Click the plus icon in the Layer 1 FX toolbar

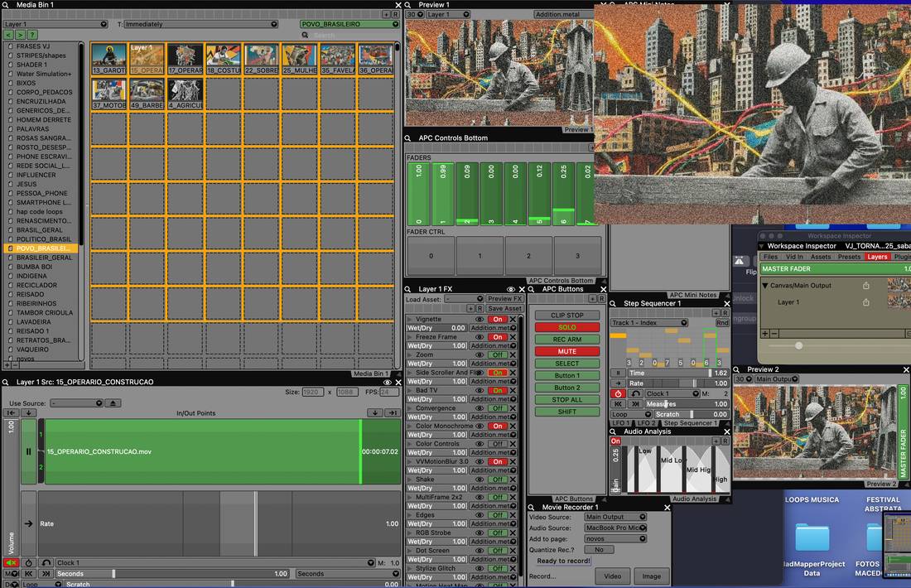tap(470, 308)
